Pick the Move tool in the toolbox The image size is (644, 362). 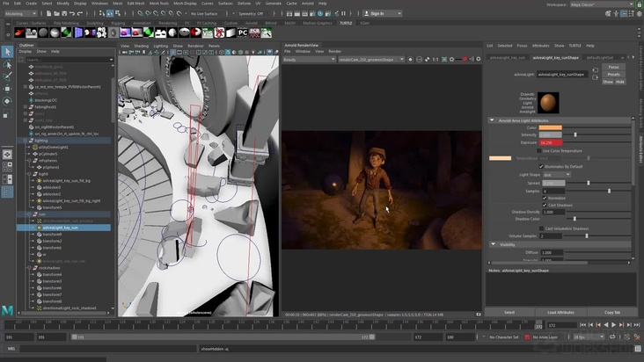tap(7, 89)
